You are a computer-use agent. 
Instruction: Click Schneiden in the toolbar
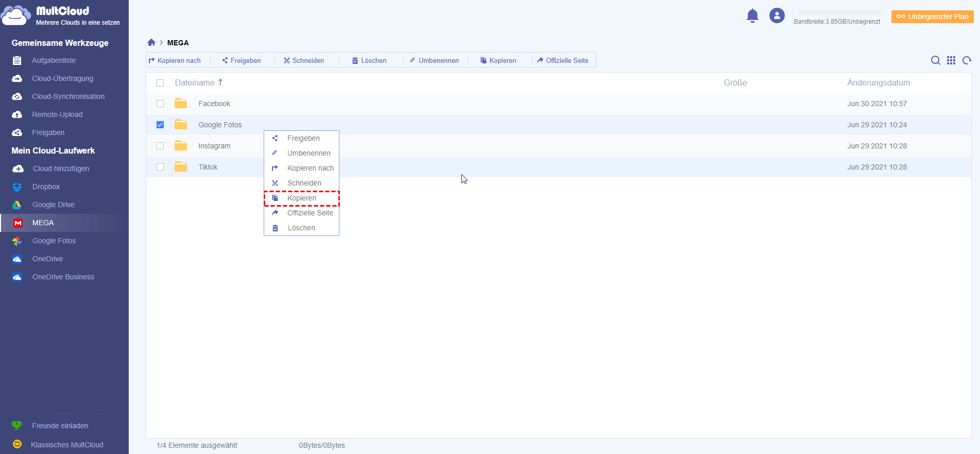click(x=304, y=60)
